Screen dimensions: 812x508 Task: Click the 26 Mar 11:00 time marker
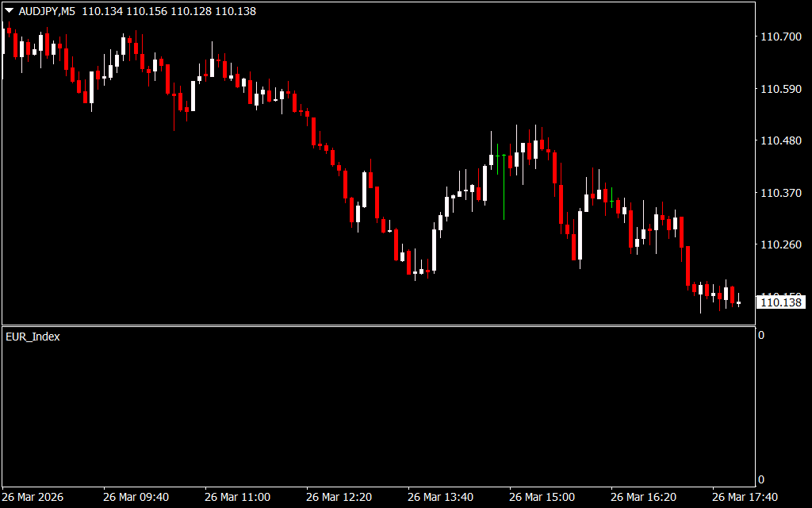[237, 497]
